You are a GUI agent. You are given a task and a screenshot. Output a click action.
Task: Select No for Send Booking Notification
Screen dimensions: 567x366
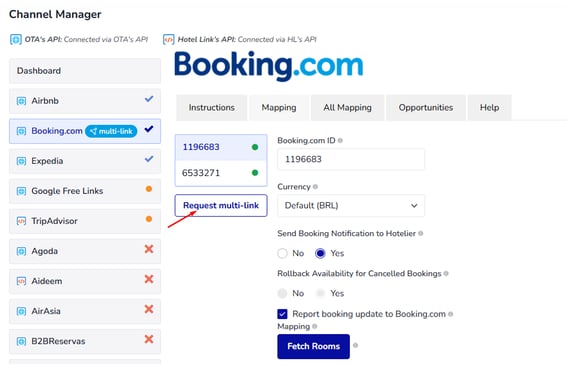coord(282,253)
